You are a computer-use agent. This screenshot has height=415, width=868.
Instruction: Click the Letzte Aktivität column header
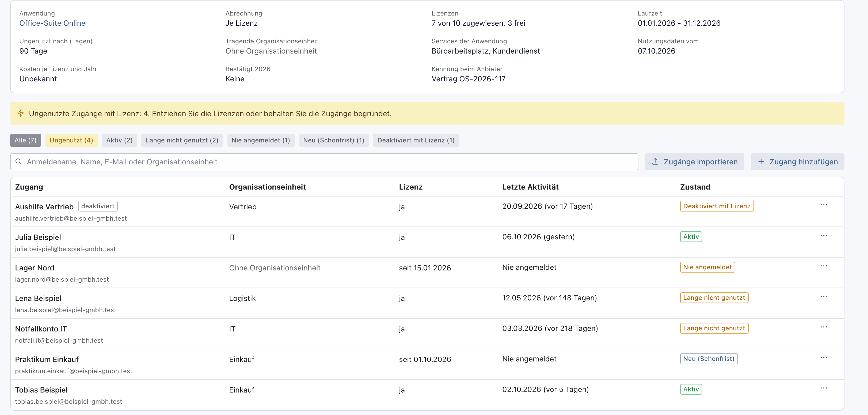530,187
